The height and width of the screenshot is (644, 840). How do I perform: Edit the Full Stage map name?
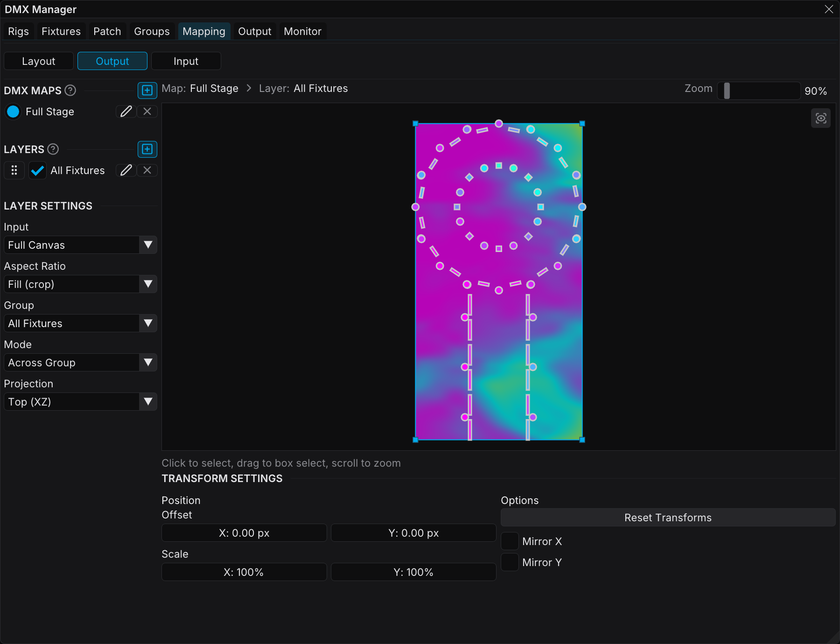click(126, 112)
